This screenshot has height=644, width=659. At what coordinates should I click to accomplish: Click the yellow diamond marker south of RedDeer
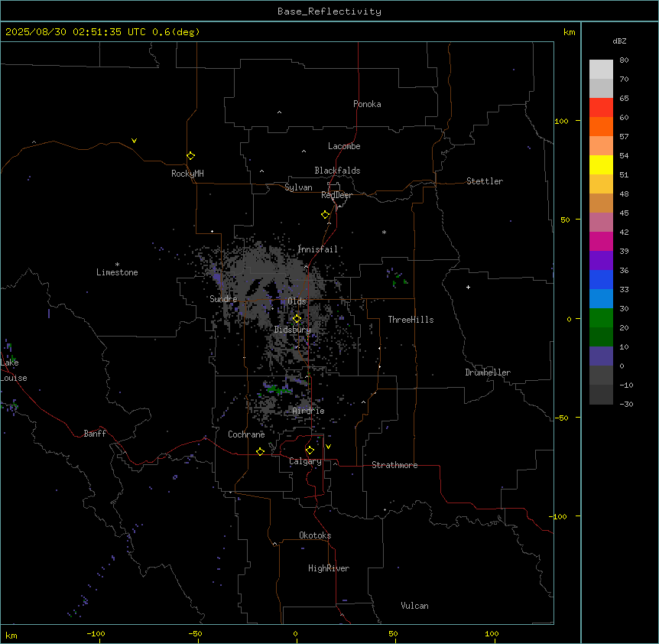point(326,214)
